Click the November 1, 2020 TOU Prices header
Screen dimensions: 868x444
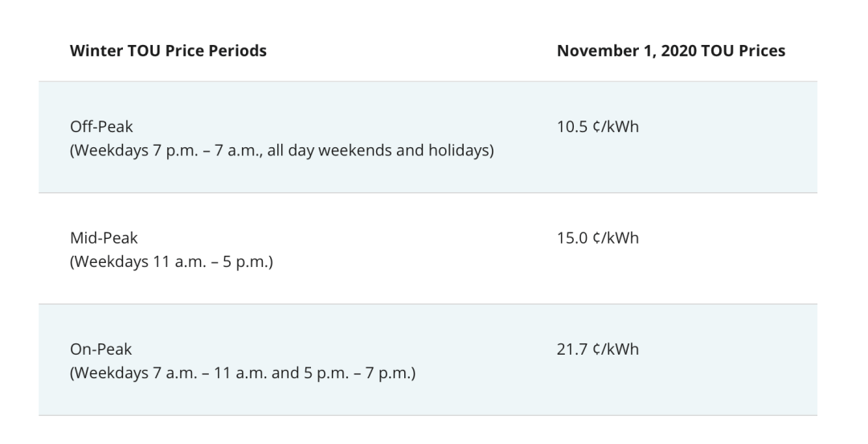671,51
